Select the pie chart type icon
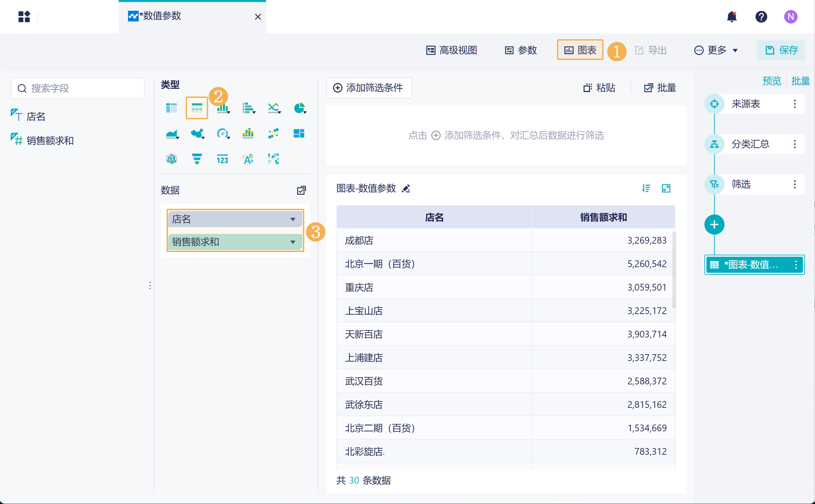 pos(299,108)
